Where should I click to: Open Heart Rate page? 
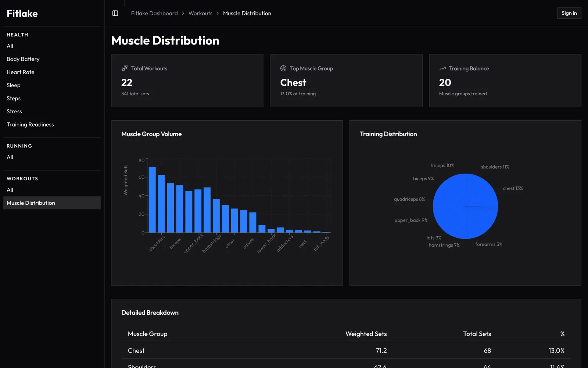tap(52, 72)
